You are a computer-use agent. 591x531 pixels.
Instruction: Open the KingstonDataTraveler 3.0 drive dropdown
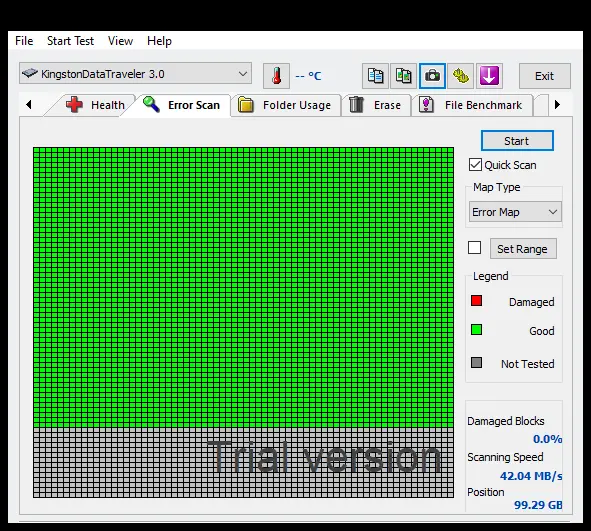coord(135,73)
